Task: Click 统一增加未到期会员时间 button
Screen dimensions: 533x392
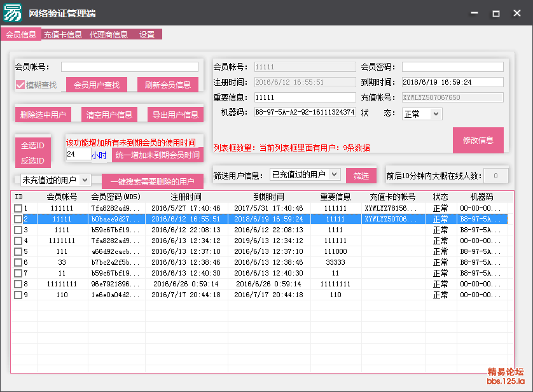Action: (157, 155)
